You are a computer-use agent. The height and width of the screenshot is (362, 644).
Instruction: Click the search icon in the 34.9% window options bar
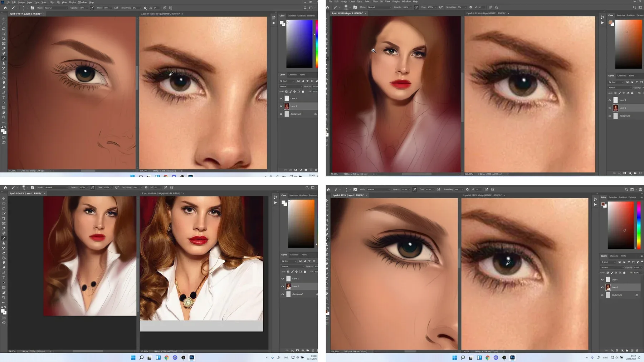click(x=307, y=187)
